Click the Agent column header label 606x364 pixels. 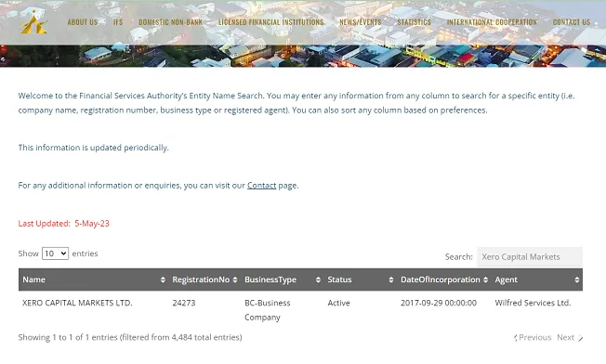(506, 279)
